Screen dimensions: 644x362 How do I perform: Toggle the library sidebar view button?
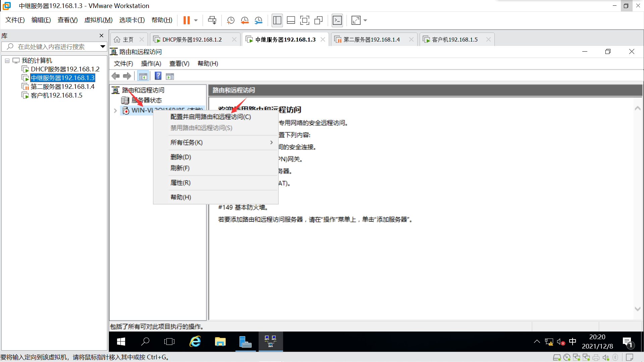(277, 20)
